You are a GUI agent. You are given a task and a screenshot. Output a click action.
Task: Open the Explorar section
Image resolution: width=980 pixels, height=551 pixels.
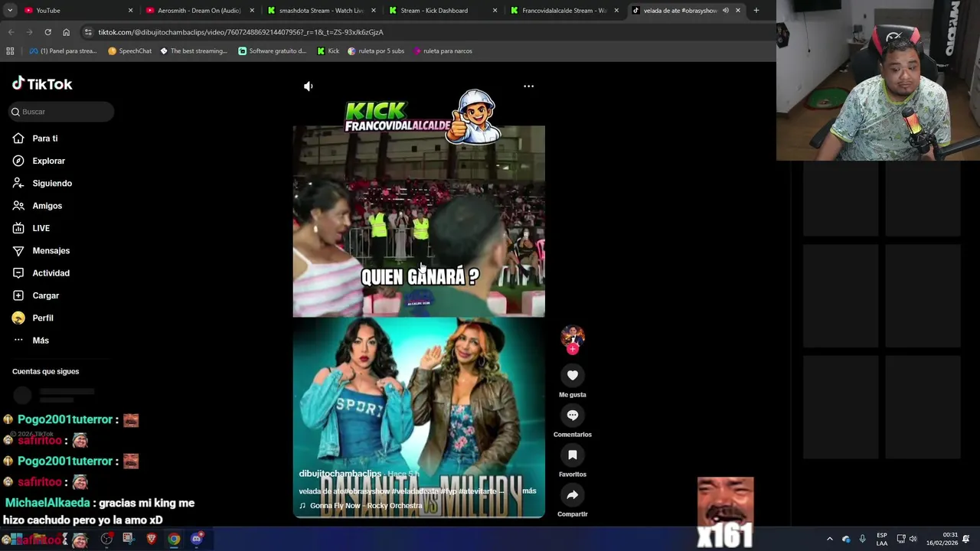point(39,161)
